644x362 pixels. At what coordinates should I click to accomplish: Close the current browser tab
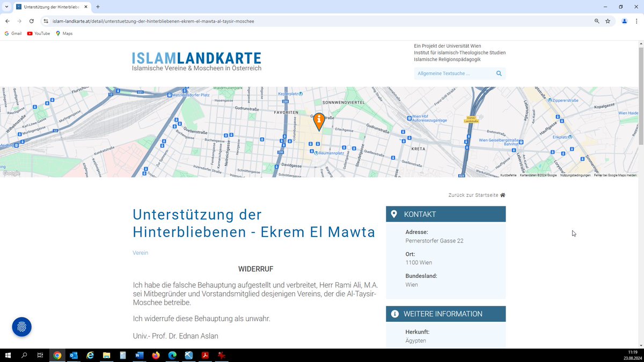point(85,6)
